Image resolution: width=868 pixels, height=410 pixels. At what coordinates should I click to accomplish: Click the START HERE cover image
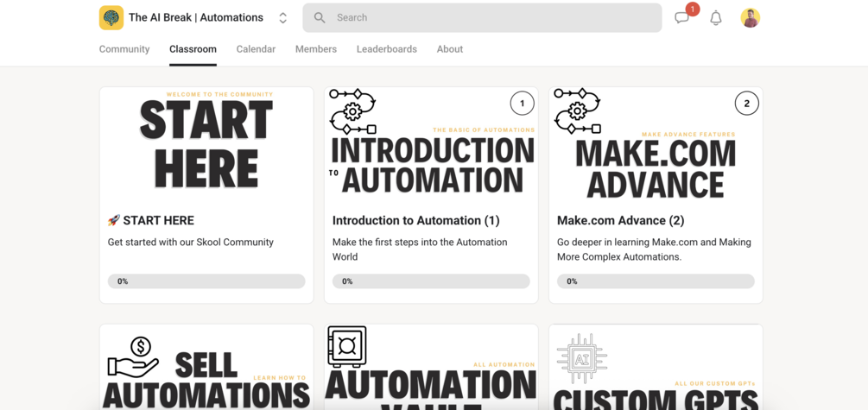[x=206, y=142]
